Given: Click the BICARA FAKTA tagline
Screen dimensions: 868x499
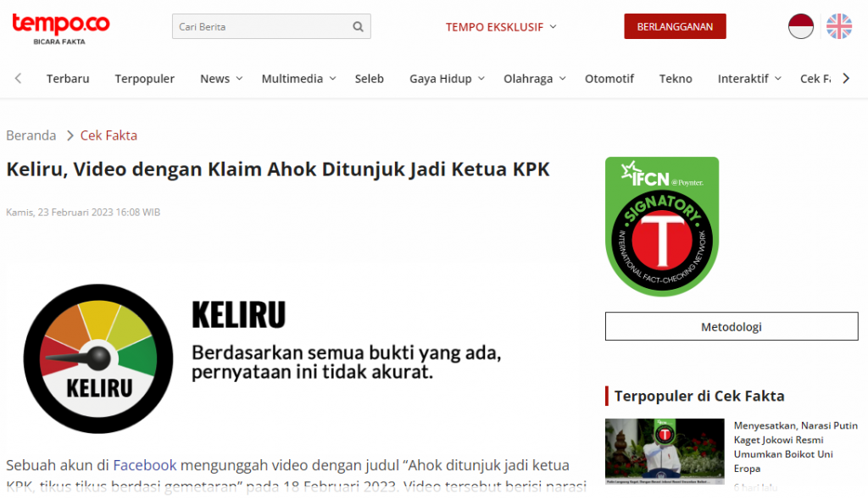Looking at the screenshot, I should [59, 42].
